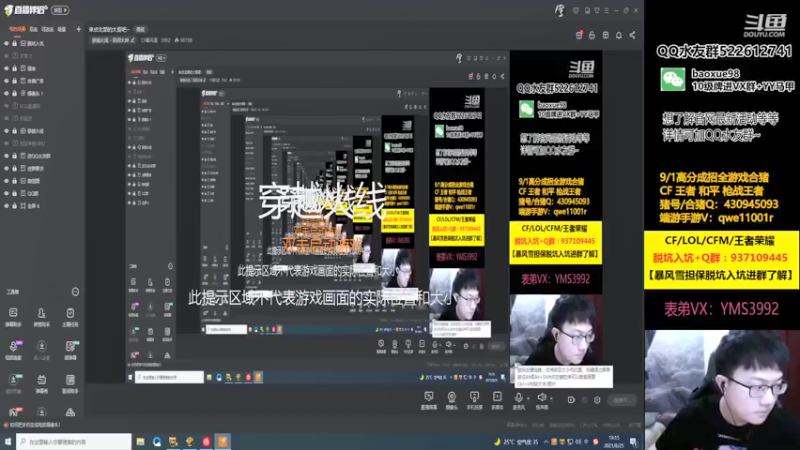Open the clipboard-check task tool in the toolbox
This screenshot has height=450, width=800.
pyautogui.click(x=70, y=316)
